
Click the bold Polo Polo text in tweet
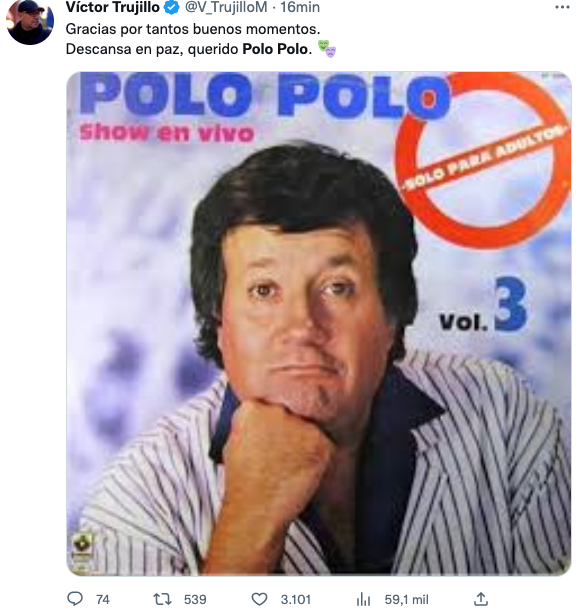point(275,49)
